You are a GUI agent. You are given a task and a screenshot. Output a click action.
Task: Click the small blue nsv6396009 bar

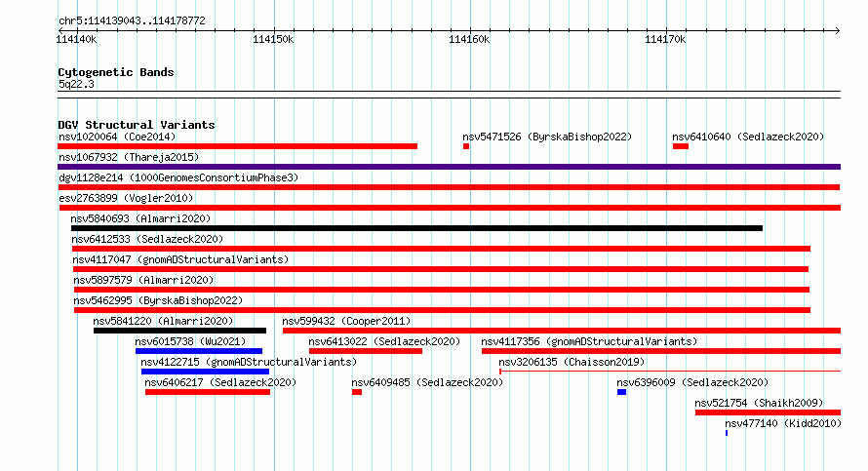coord(621,392)
